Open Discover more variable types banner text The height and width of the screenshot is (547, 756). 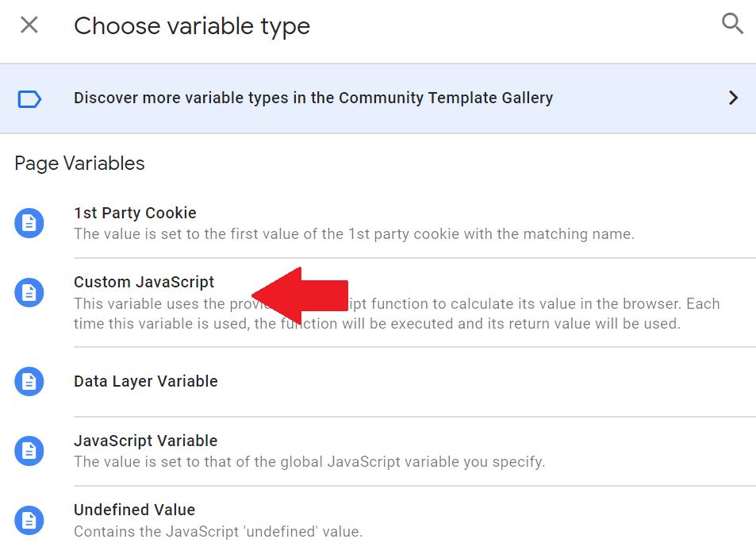[313, 98]
